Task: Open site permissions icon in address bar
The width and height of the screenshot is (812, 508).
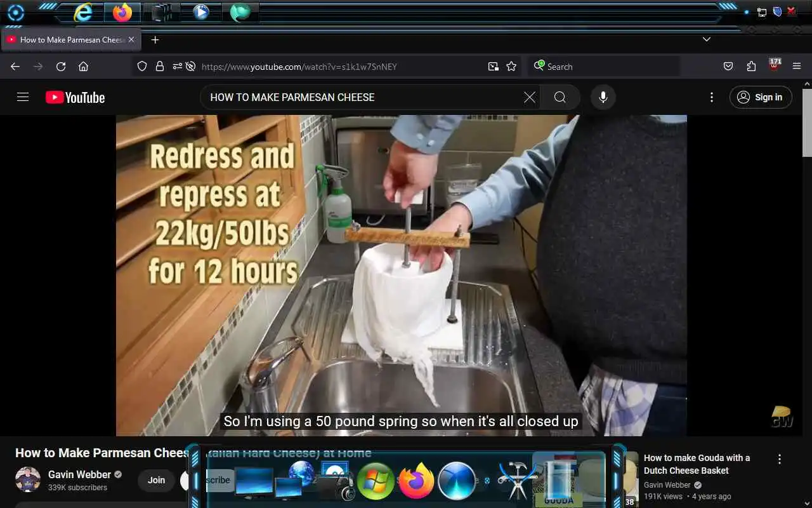Action: point(177,67)
